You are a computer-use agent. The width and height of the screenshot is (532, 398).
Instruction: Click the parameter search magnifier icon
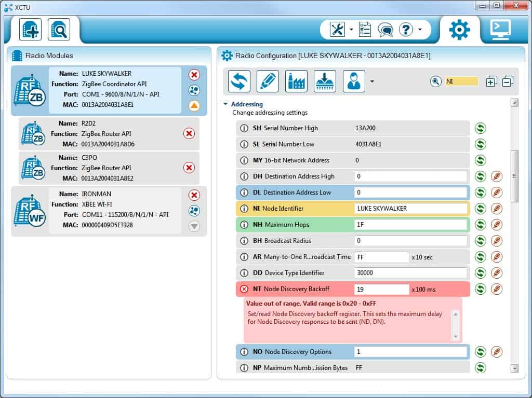[436, 81]
